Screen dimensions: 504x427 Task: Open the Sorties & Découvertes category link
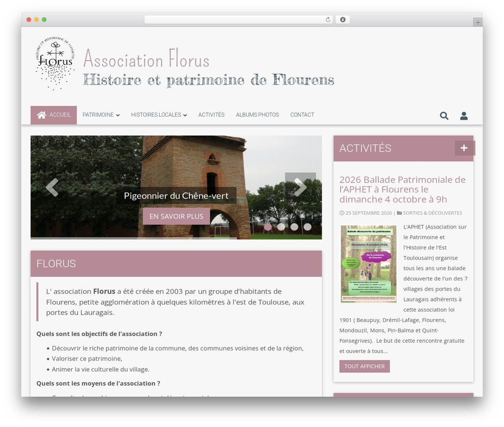tap(432, 213)
